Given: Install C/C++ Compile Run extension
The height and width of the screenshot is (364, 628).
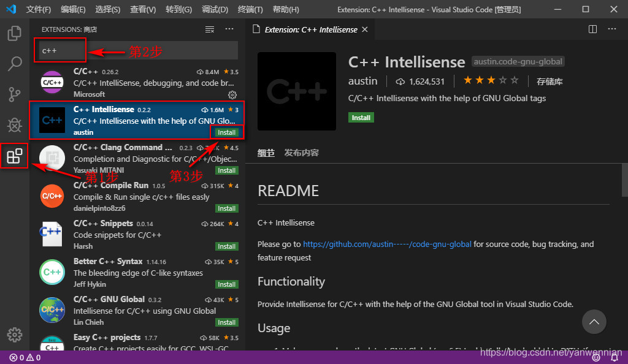Looking at the screenshot, I should [x=227, y=208].
